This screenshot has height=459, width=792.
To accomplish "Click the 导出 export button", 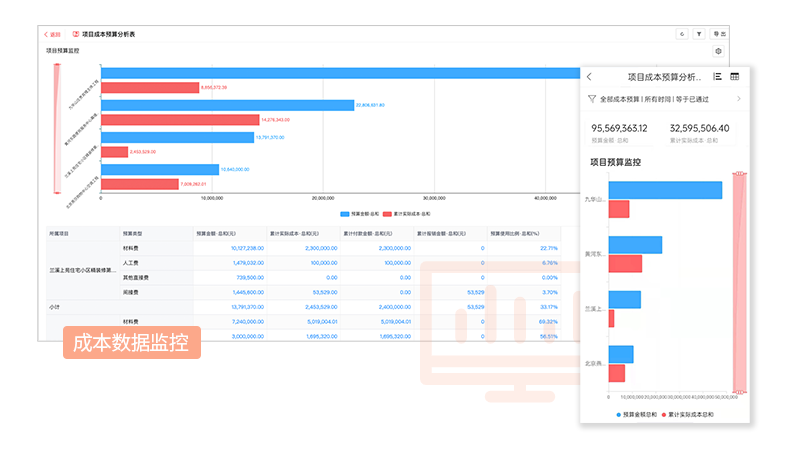I will [x=720, y=34].
